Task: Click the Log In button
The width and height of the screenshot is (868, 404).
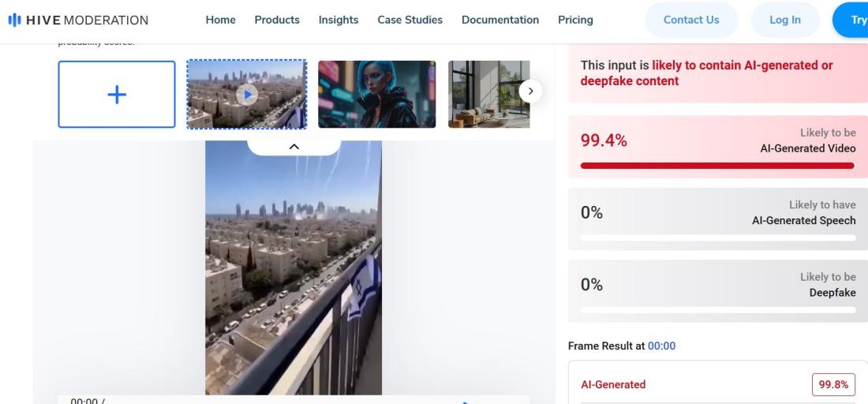Action: point(785,20)
